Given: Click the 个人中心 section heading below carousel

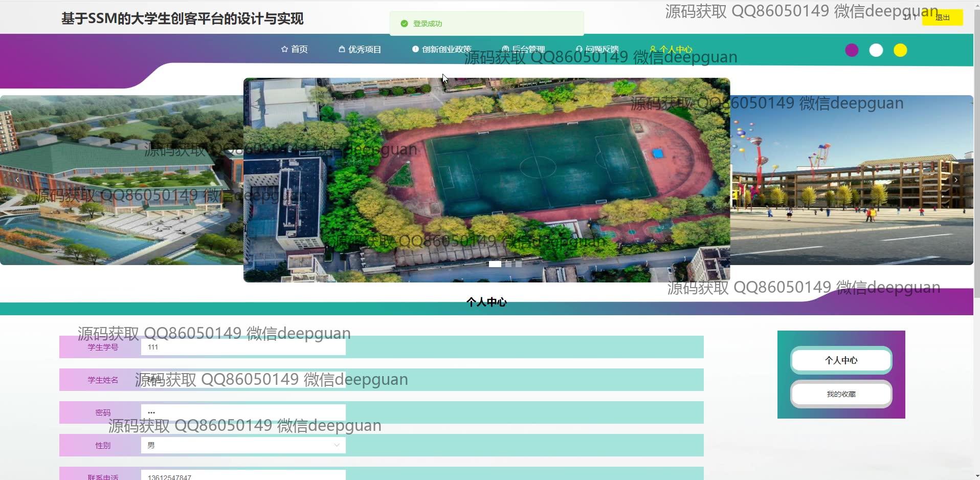Looking at the screenshot, I should point(486,302).
